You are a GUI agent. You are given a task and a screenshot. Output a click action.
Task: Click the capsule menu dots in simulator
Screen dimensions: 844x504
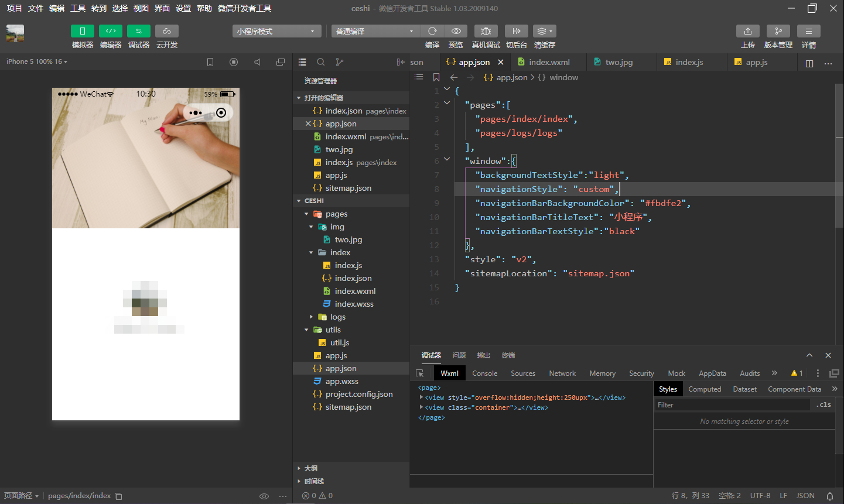pyautogui.click(x=196, y=113)
